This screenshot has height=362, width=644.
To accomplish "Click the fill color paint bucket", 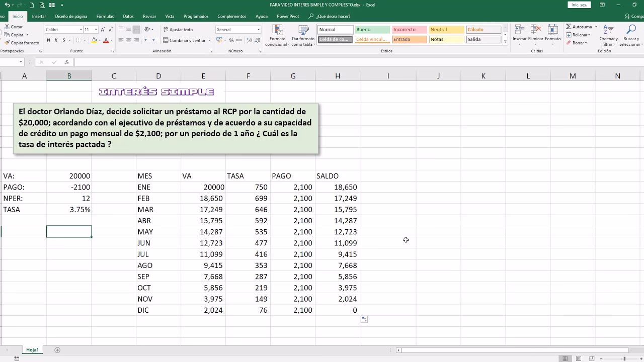I will coord(94,40).
